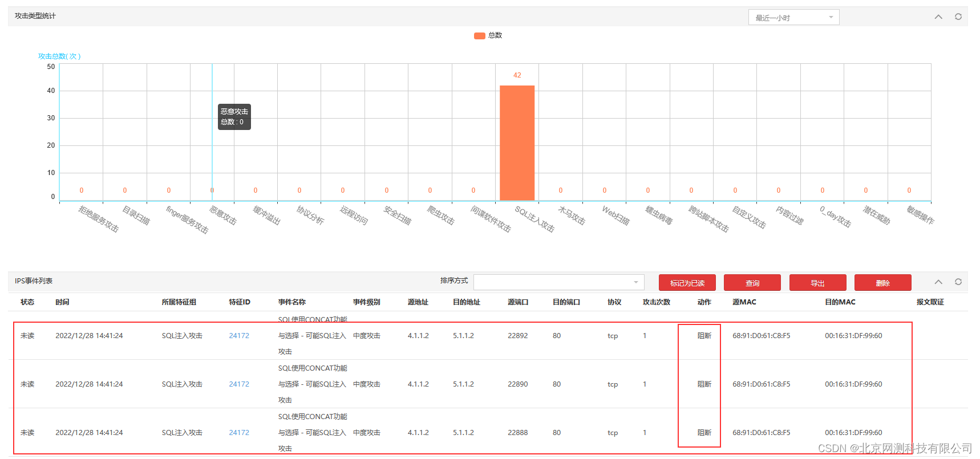Click the 源地址 column header
Screen dimensions: 980x459
click(x=418, y=302)
